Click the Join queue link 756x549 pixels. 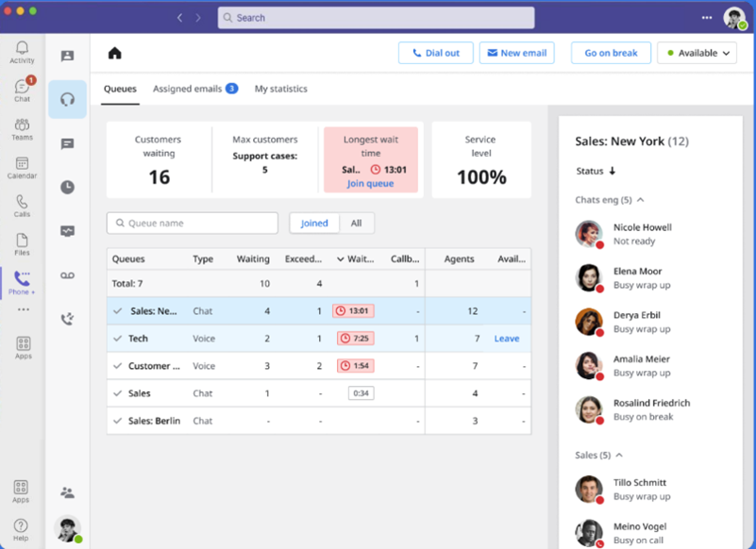[x=370, y=184]
